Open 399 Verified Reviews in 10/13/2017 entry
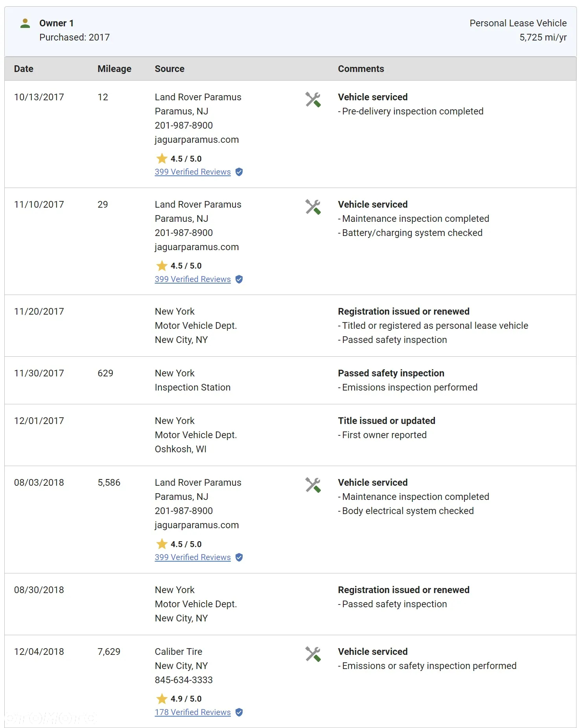 coord(193,172)
